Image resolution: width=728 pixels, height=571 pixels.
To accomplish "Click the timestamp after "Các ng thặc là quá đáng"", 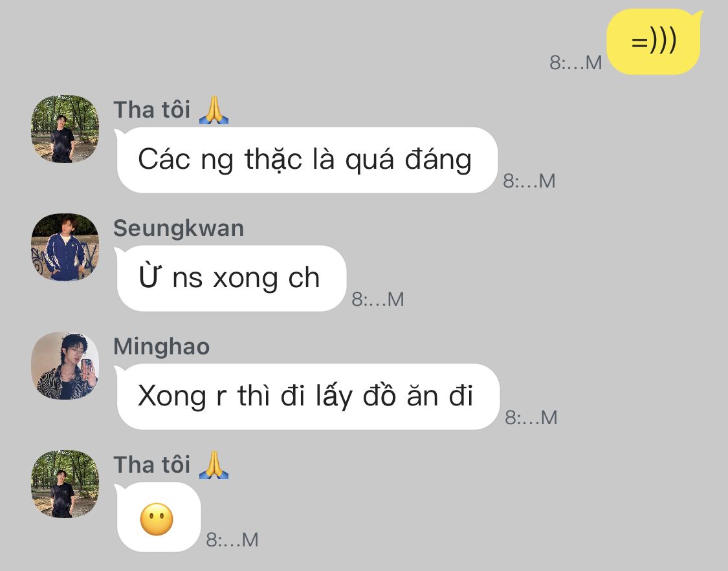I will pos(529,181).
